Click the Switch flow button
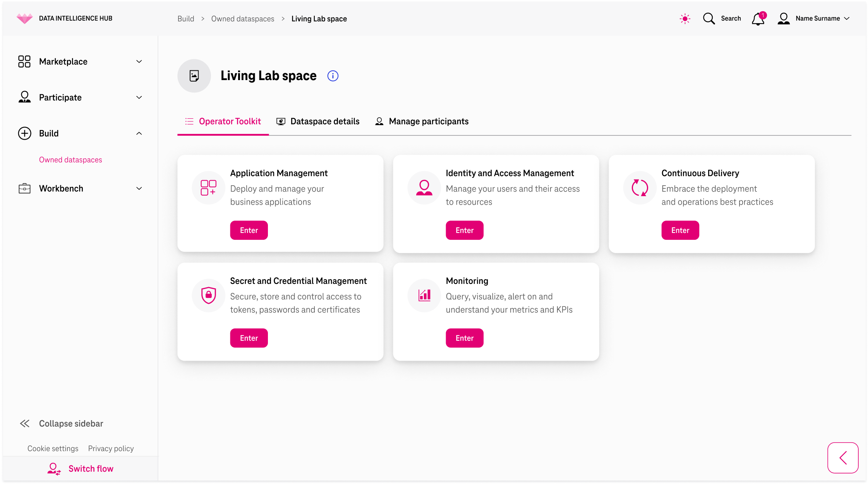Screen dimensions: 868x484 click(x=80, y=469)
